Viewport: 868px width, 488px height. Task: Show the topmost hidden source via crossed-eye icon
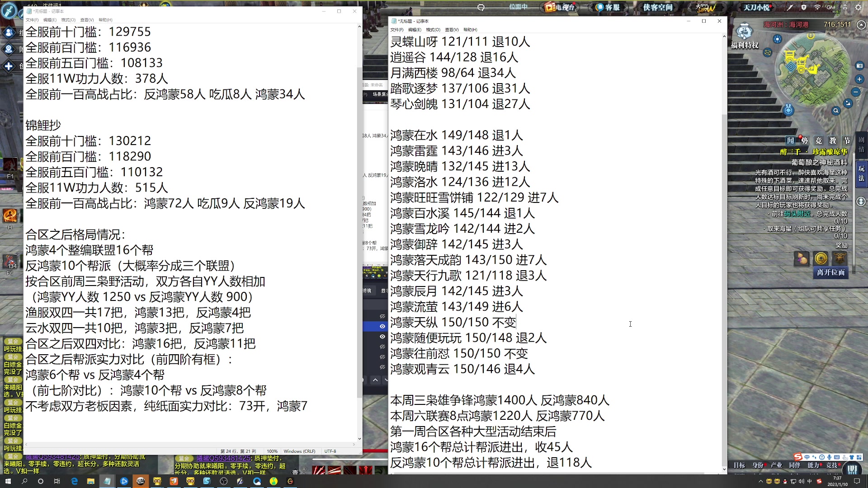[382, 315]
